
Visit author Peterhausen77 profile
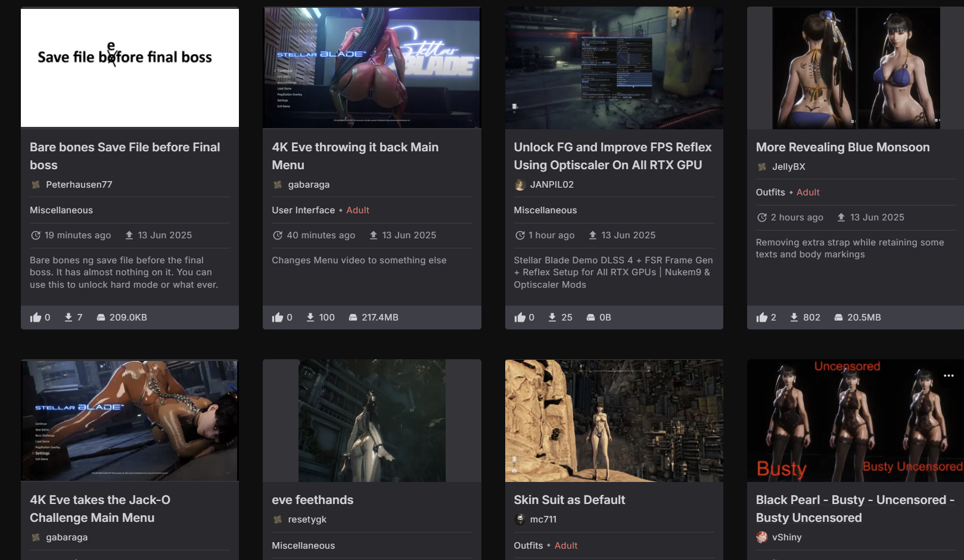tap(79, 185)
